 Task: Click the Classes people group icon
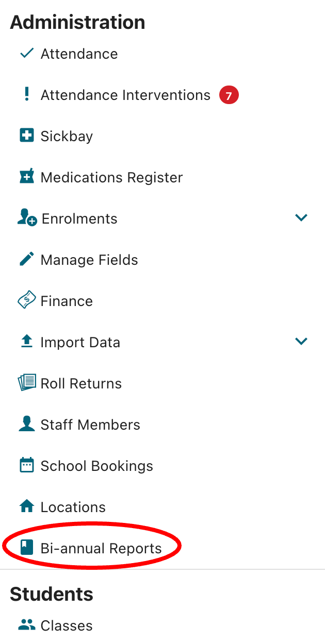(26, 625)
